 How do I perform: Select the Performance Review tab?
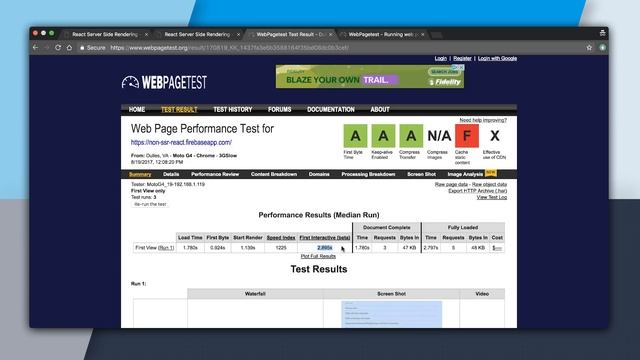(x=215, y=174)
